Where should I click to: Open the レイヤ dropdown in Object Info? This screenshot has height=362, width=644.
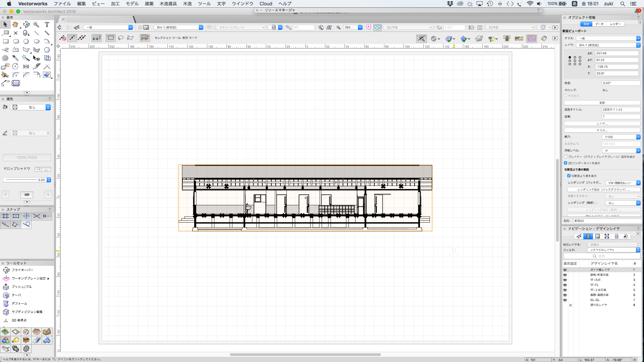[608, 45]
